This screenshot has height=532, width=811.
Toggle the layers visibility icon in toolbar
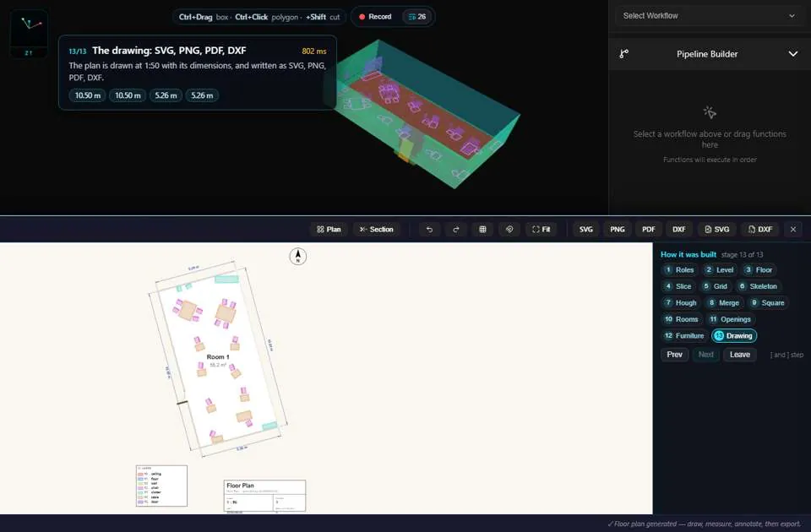[509, 229]
